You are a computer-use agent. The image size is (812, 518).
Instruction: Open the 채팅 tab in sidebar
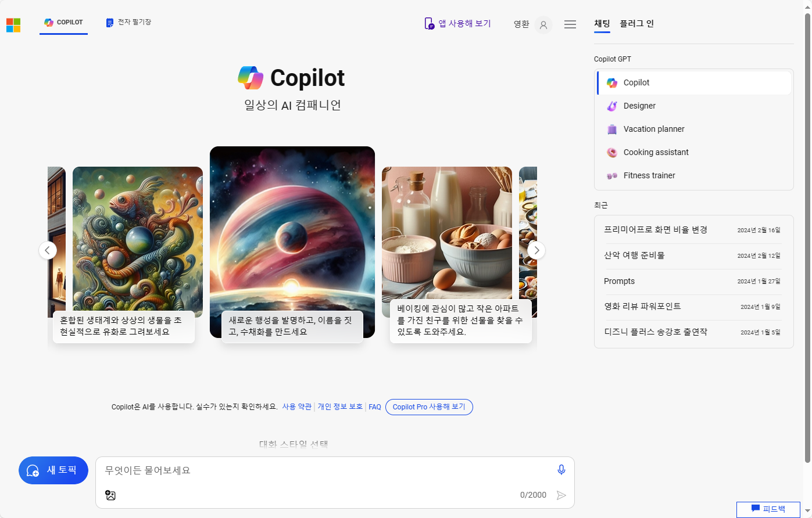pyautogui.click(x=602, y=24)
